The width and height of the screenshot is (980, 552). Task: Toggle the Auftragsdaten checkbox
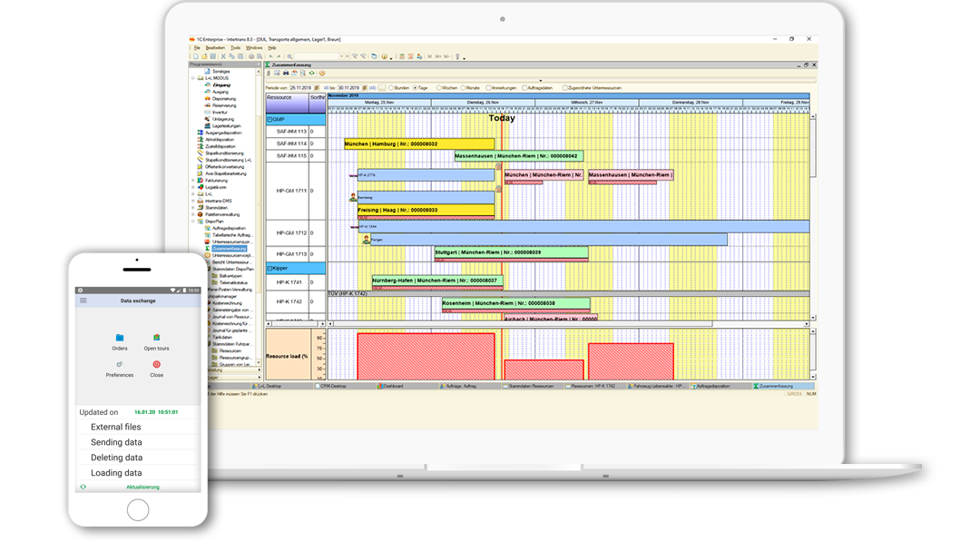coord(524,88)
